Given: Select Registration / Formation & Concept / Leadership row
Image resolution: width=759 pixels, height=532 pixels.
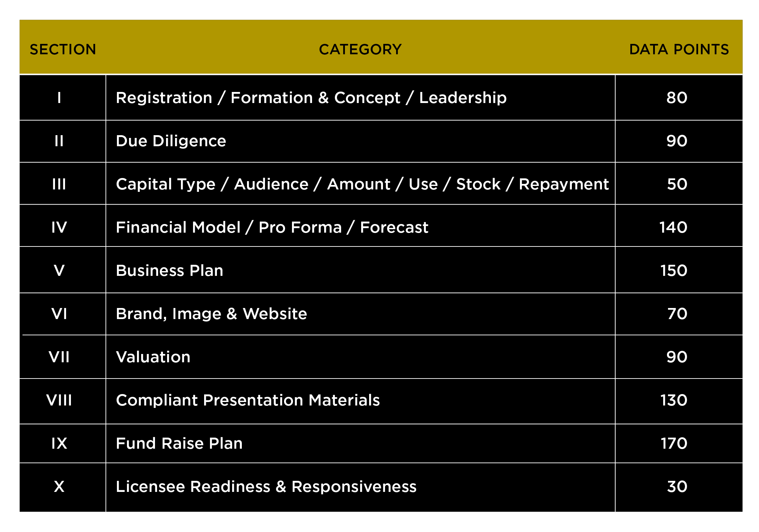Looking at the screenshot, I should (x=381, y=97).
